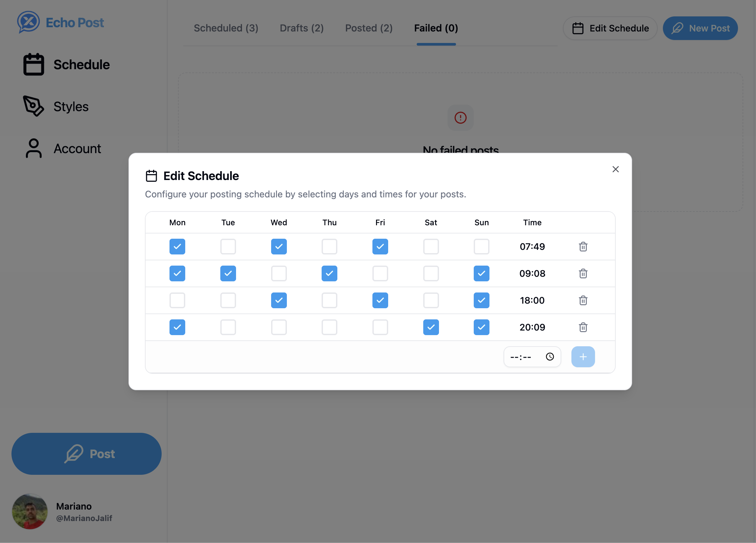This screenshot has width=756, height=543.
Task: Delete the 20:09 schedule row
Action: pyautogui.click(x=583, y=327)
